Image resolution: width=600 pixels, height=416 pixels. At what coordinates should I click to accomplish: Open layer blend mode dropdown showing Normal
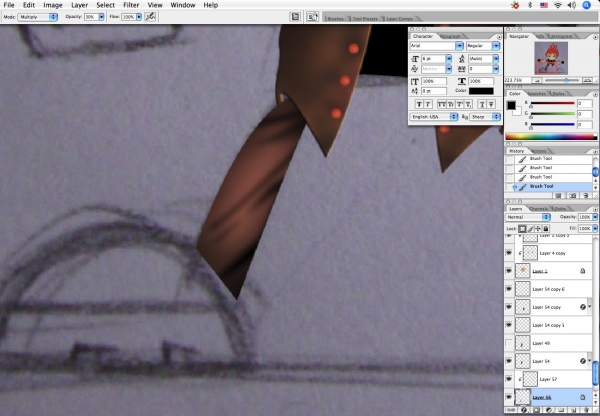coord(528,217)
